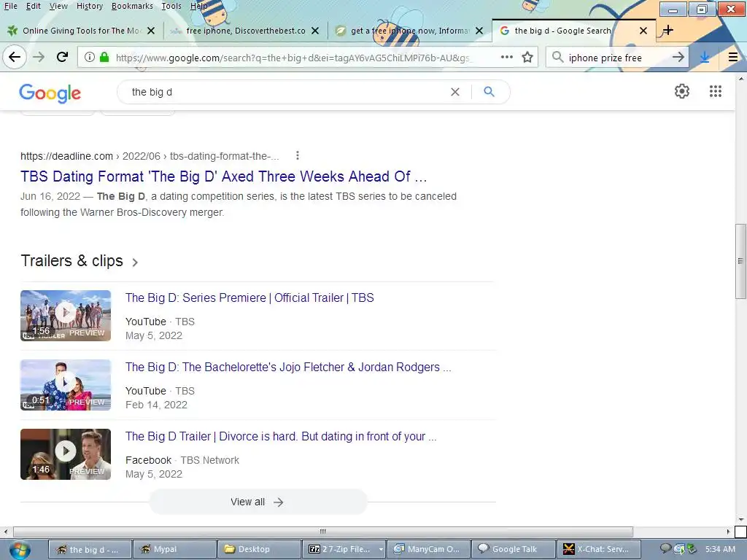Viewport: 747px width, 560px height.
Task: Open the Bookmarks menu
Action: (x=132, y=6)
